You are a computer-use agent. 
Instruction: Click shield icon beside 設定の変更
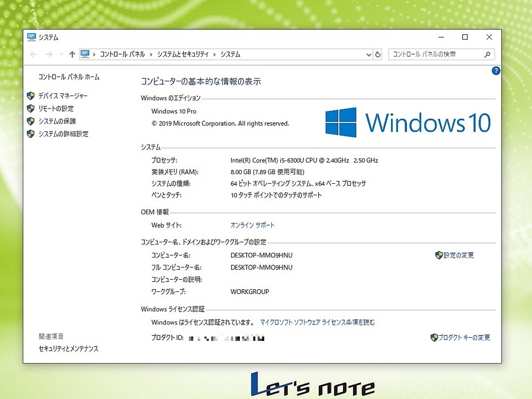click(439, 255)
